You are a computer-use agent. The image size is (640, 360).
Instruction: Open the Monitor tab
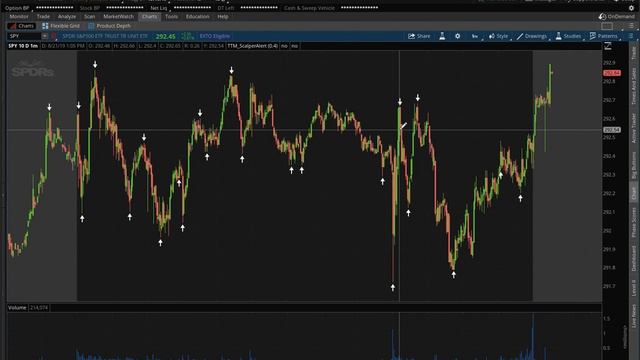19,16
